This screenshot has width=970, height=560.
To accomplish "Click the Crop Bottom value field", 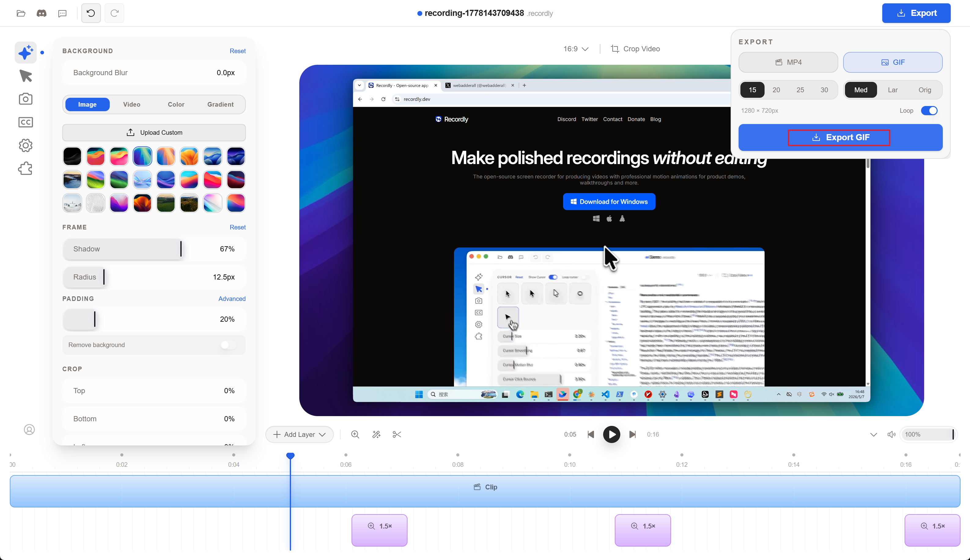I will [154, 419].
